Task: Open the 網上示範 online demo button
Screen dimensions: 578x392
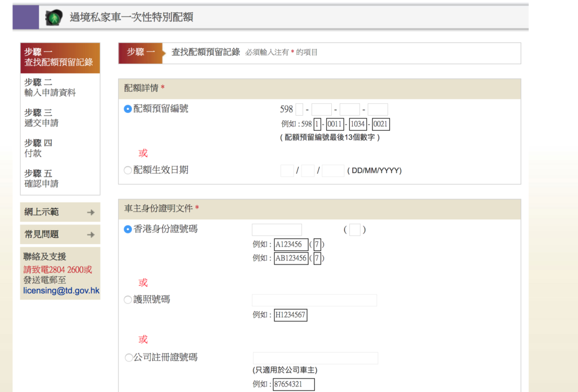Action: 59,213
